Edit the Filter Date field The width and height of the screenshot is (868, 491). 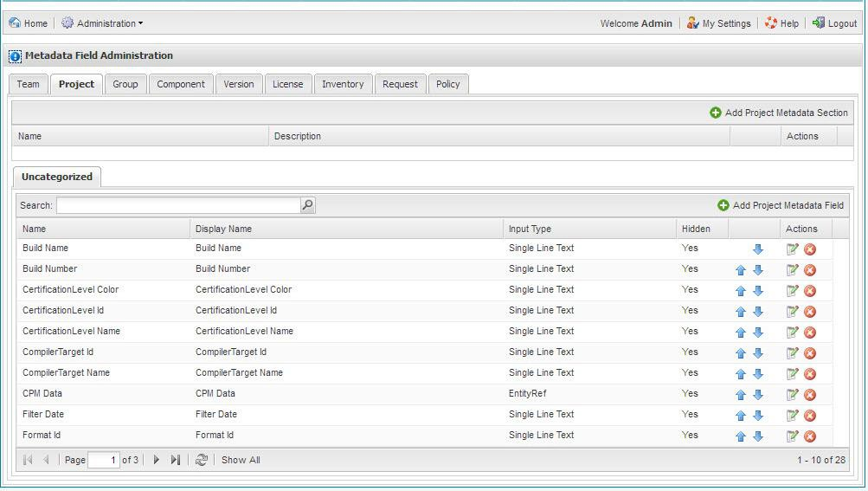pyautogui.click(x=792, y=416)
